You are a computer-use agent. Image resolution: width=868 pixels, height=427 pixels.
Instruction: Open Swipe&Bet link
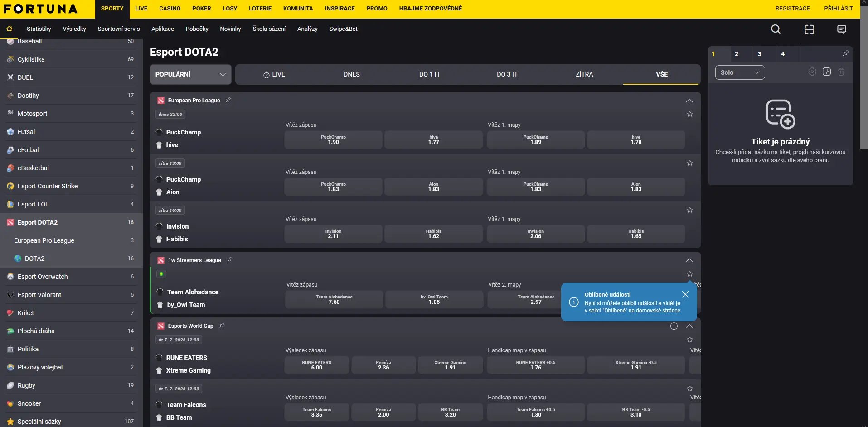point(343,29)
